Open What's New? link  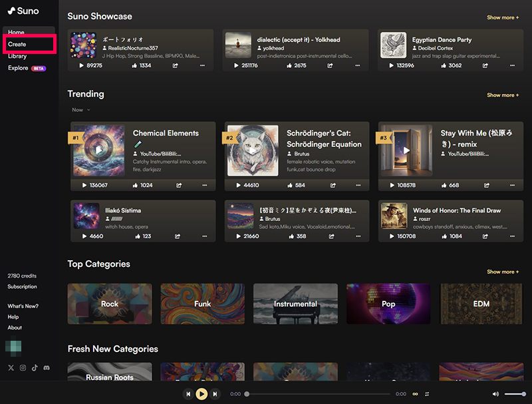tap(23, 306)
